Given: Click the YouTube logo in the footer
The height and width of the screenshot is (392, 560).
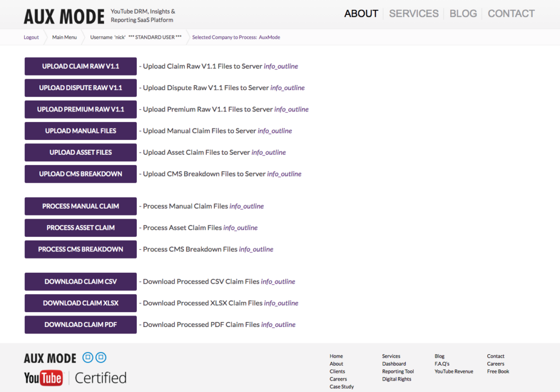Looking at the screenshot, I should [x=43, y=378].
